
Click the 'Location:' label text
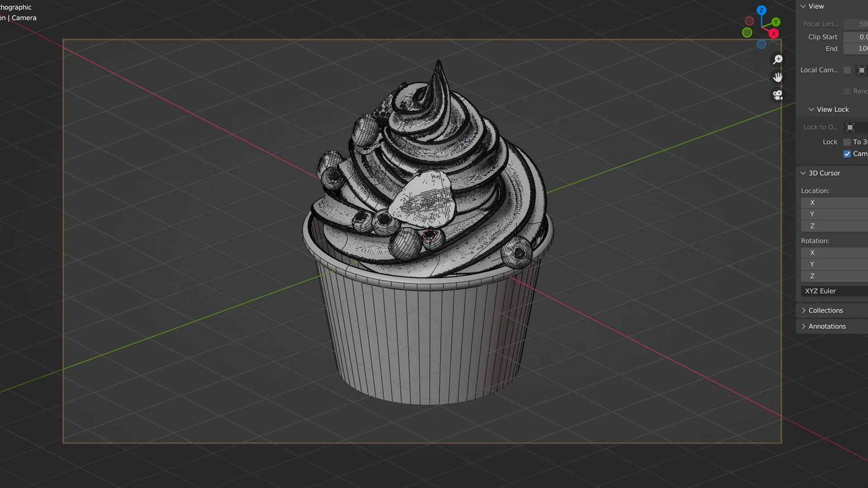(815, 191)
